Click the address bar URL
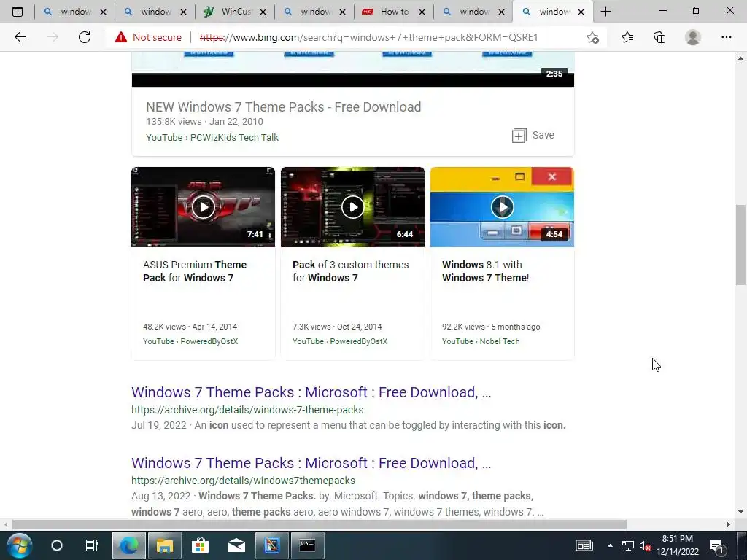 click(368, 37)
